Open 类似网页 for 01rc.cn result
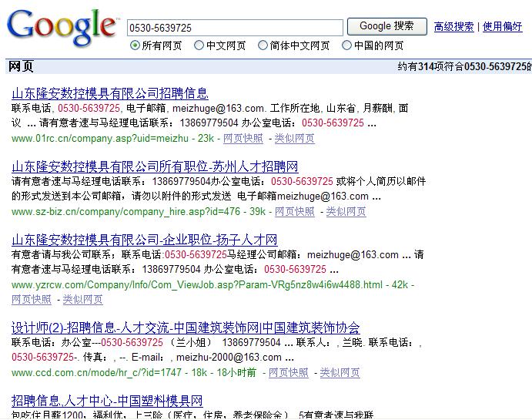 [x=294, y=139]
